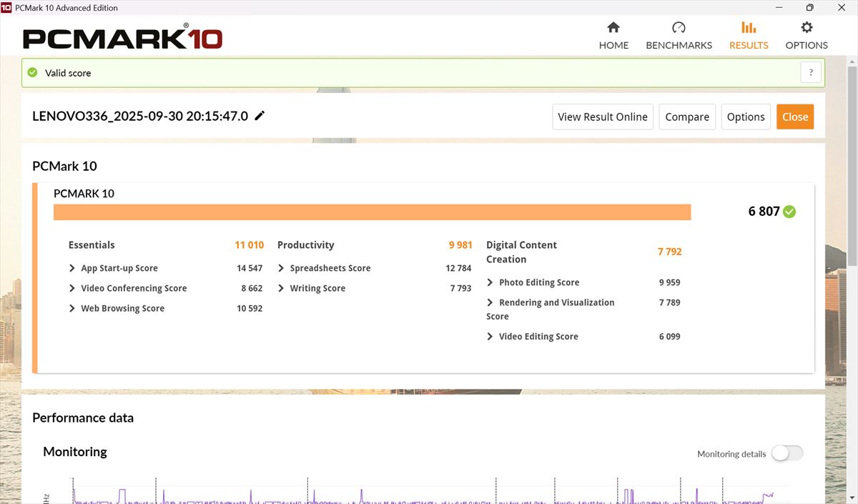
Task: Go to the Home icon
Action: pos(613,28)
